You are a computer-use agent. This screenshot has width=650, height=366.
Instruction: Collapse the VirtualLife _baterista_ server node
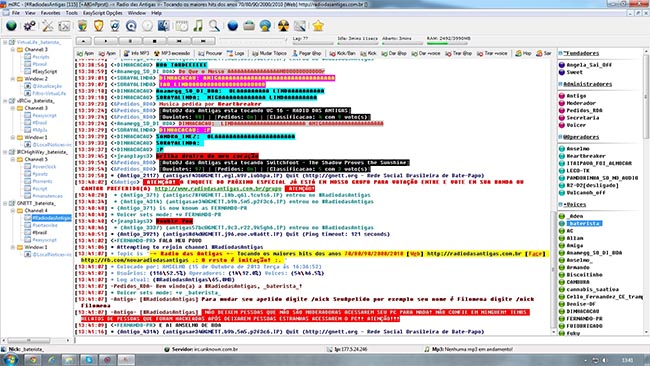tap(5, 42)
